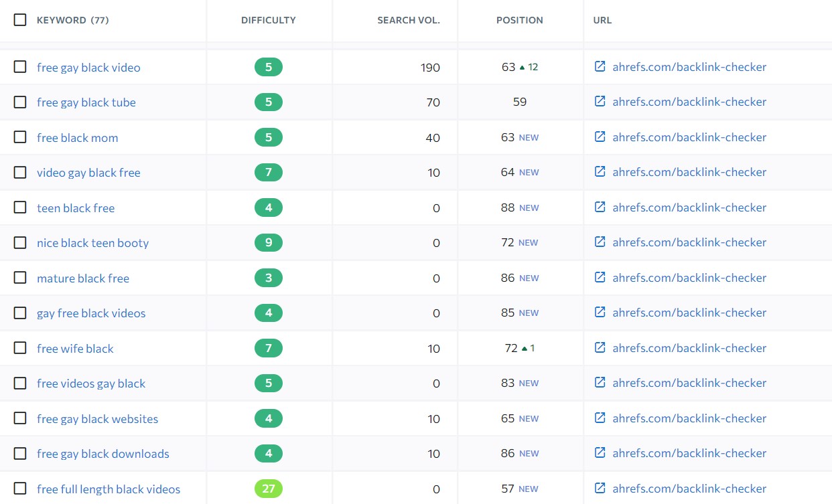Check the box for 'free gay black downloads'

point(20,453)
